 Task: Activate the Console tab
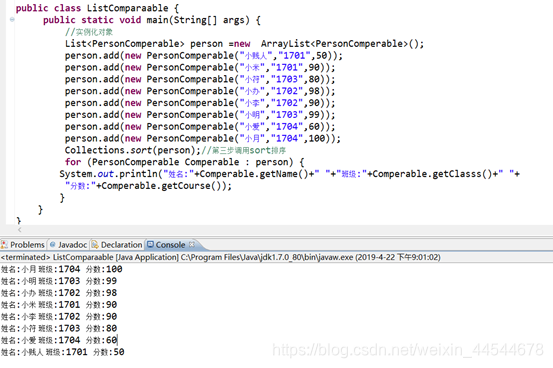point(171,245)
